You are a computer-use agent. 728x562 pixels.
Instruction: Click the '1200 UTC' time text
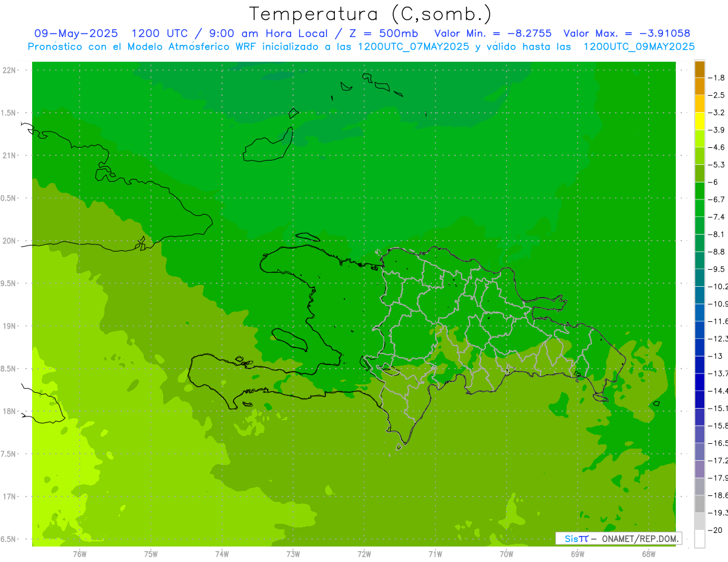161,33
